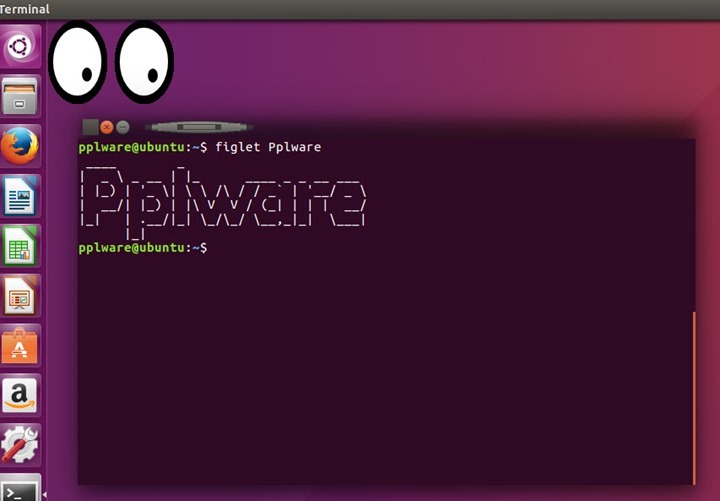720x501 pixels.
Task: Open the Files manager from launcher
Action: [20, 96]
